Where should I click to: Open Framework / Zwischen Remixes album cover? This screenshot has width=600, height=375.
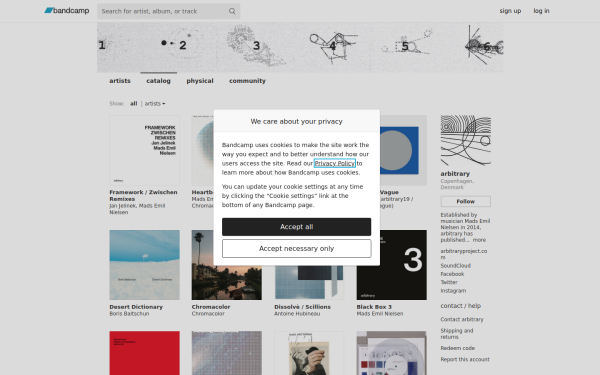144,150
